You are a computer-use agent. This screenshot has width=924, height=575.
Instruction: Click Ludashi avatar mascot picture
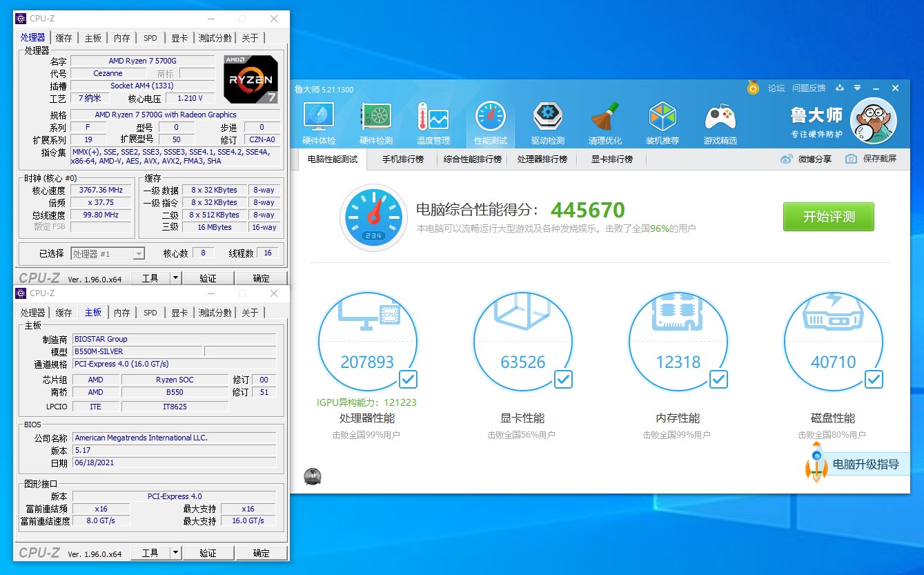click(x=873, y=121)
